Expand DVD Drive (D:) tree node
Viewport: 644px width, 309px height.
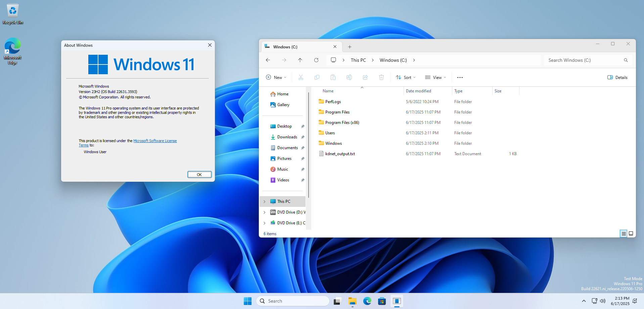265,212
